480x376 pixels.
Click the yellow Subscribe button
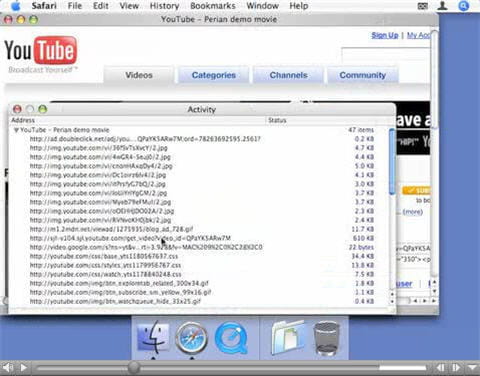(x=416, y=190)
